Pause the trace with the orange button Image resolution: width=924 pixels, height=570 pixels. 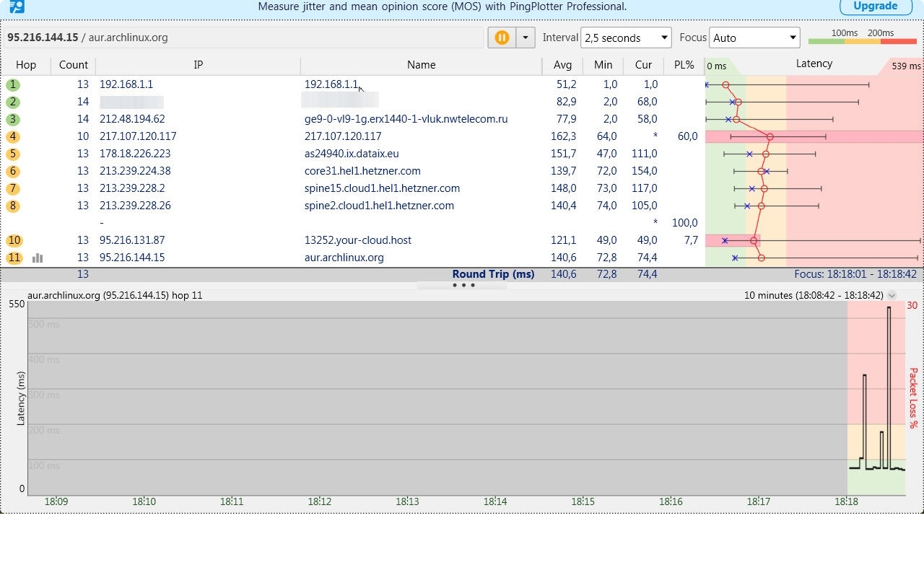click(502, 38)
